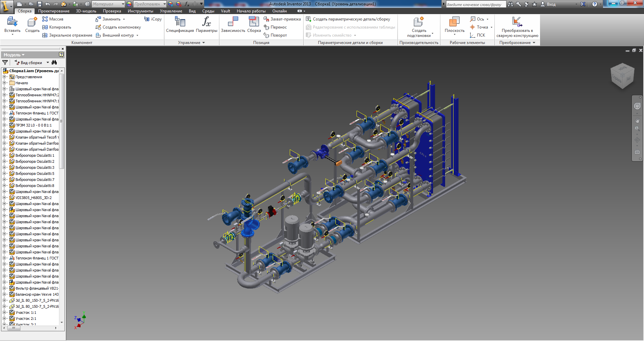Viewport: 644px width, 341px height.
Task: Open the Спецификация (Bill of Materials) tool
Action: coord(180,22)
